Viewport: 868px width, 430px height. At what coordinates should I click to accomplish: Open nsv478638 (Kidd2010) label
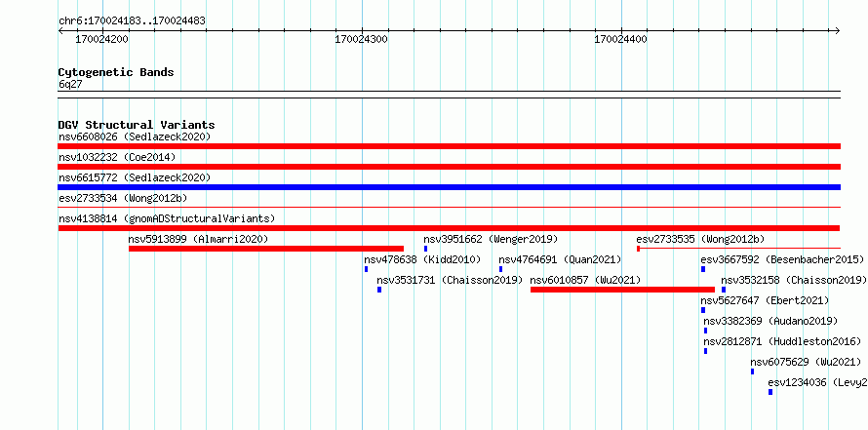pos(422,259)
